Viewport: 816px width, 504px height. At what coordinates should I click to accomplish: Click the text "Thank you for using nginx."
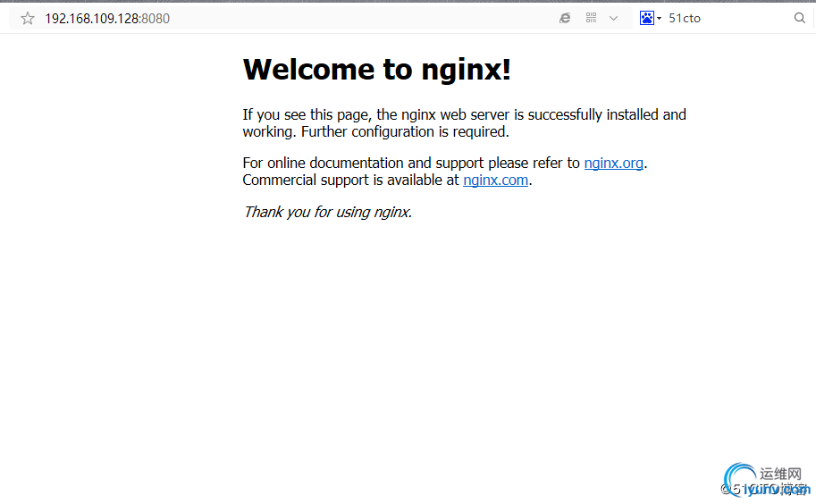[x=327, y=212]
